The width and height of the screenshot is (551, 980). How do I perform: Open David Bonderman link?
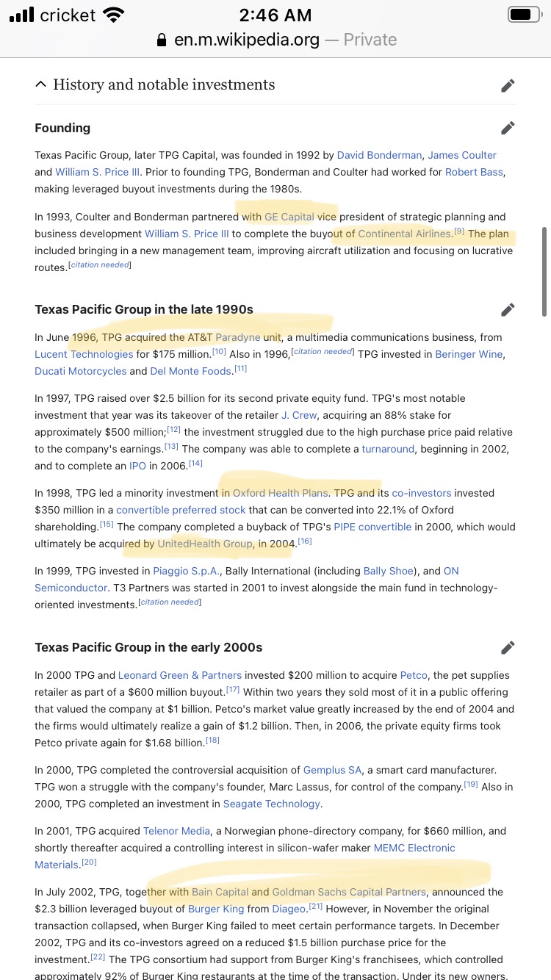tap(379, 155)
